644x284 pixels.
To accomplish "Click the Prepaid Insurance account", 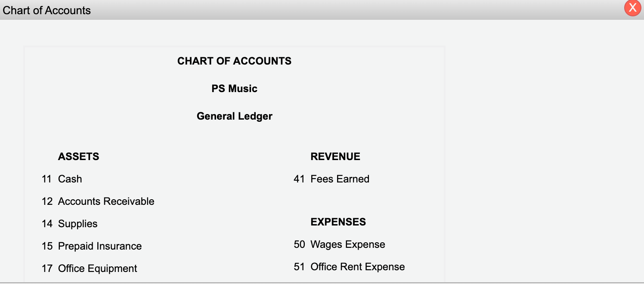I will coord(99,246).
